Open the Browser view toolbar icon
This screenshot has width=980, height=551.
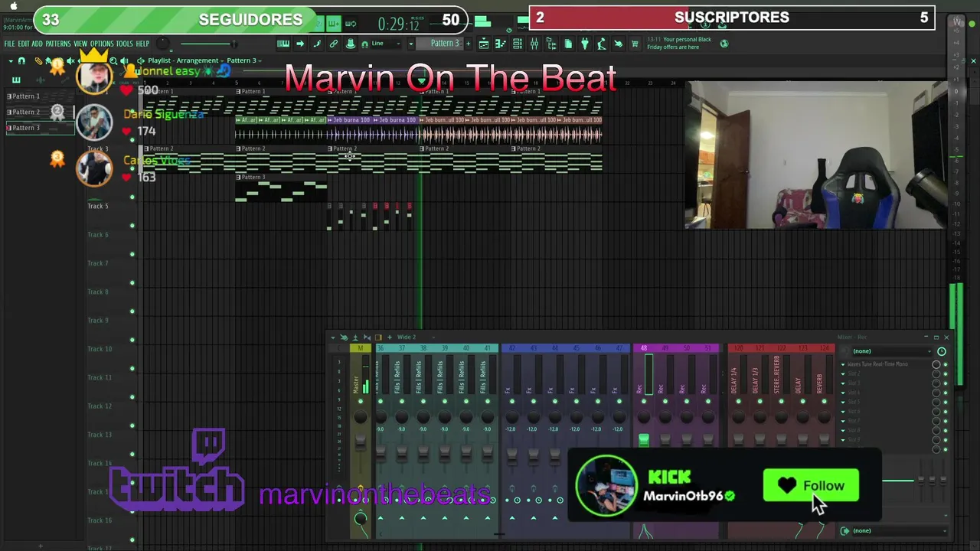pos(552,44)
